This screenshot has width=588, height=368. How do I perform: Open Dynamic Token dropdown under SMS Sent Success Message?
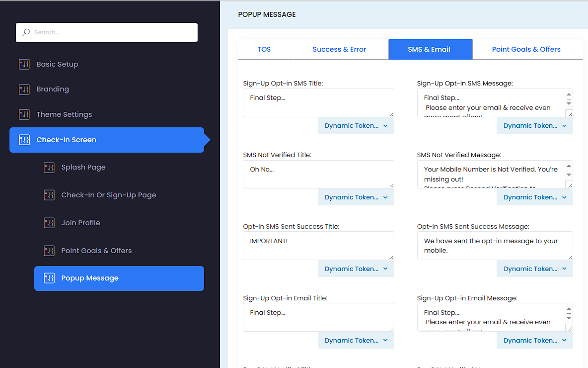[535, 269]
